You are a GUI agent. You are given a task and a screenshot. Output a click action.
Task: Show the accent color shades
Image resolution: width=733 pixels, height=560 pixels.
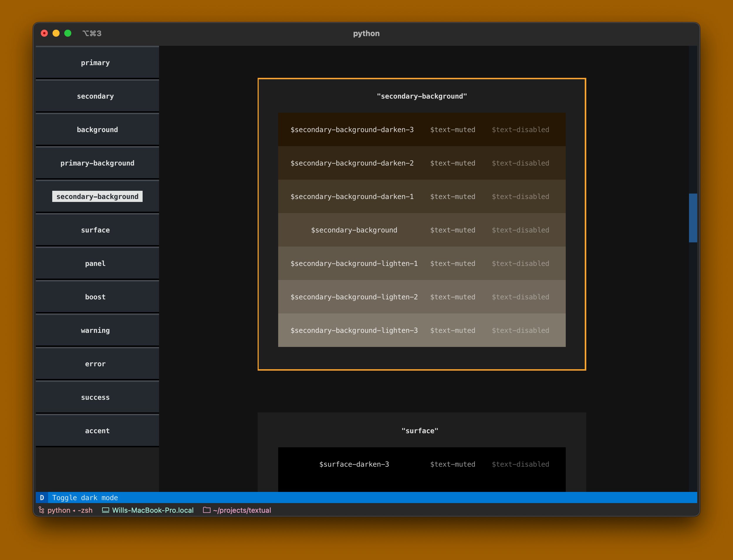tap(97, 431)
